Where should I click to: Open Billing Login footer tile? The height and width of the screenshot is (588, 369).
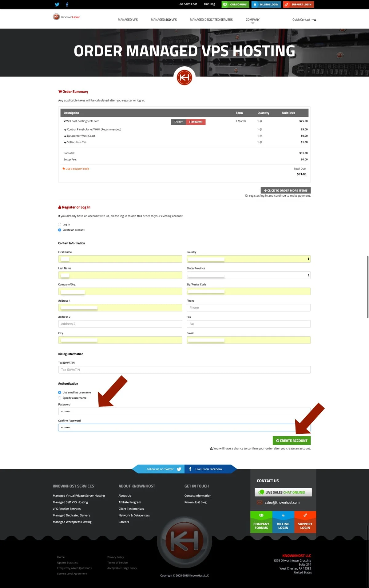[x=283, y=522]
